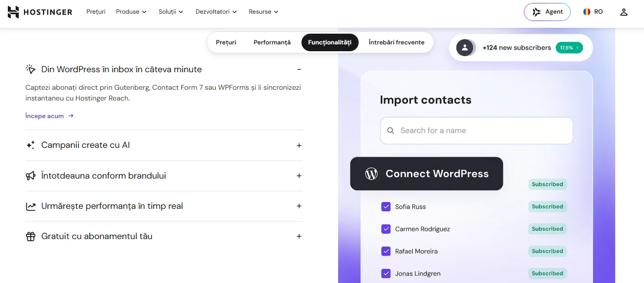Open Prețuri in the top navigation

coord(96,12)
